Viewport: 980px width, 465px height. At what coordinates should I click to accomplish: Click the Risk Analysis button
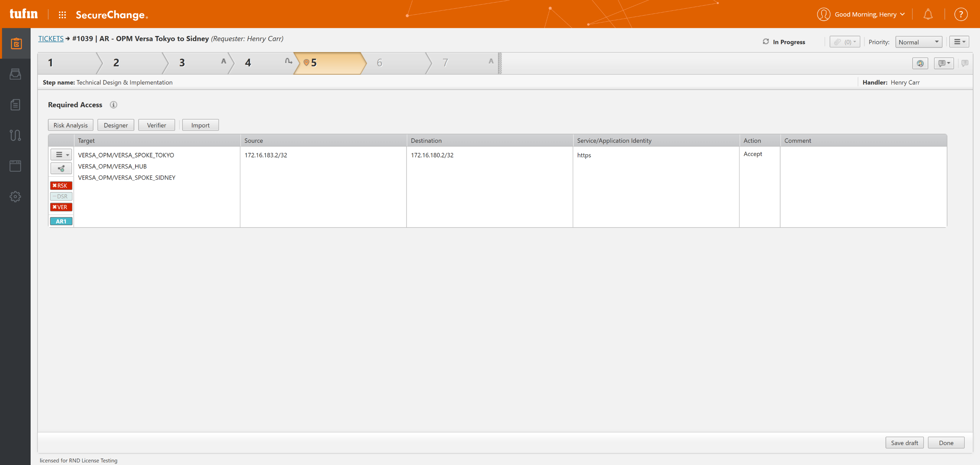click(70, 125)
